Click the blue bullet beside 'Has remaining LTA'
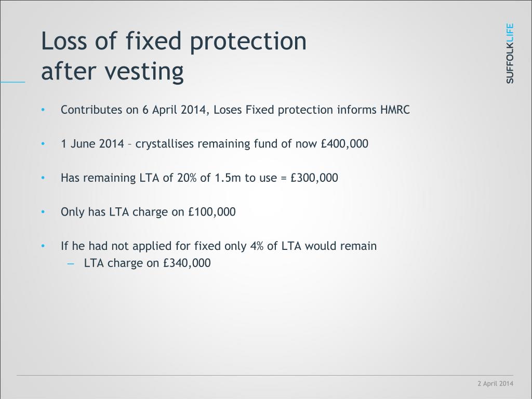The width and height of the screenshot is (532, 399). click(43, 178)
